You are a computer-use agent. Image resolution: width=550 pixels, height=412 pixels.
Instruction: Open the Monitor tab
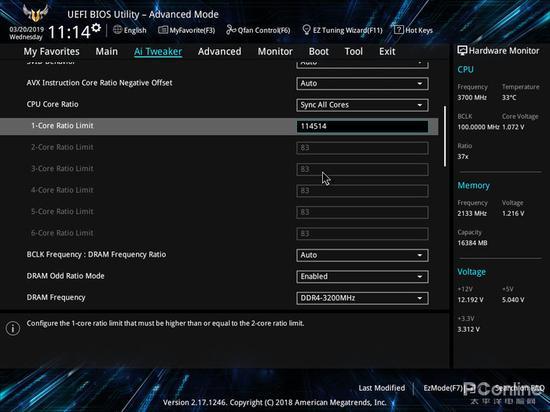coord(275,52)
